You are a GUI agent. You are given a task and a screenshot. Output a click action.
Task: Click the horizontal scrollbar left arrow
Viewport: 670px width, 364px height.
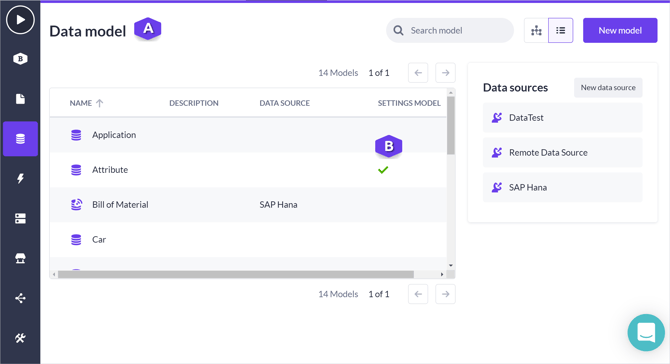(x=54, y=274)
